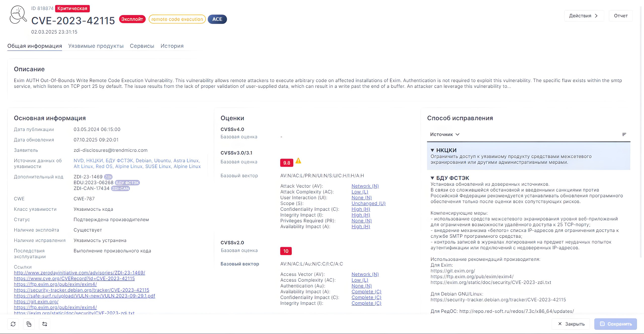644x334 pixels.
Task: Open the История tab
Action: (x=172, y=46)
